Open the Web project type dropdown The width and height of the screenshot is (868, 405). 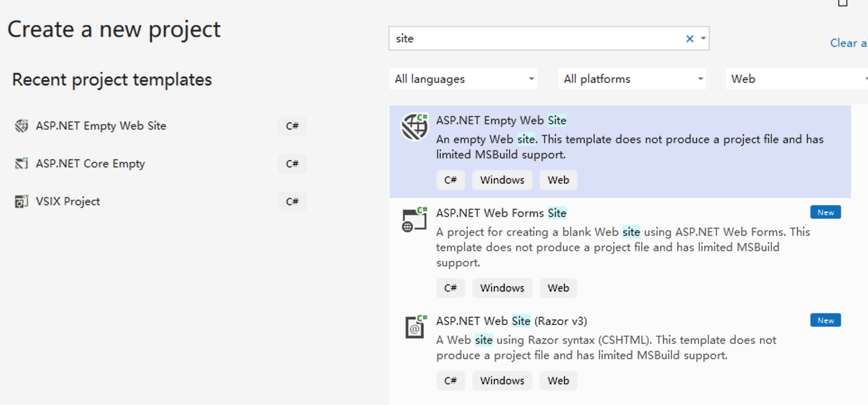796,79
